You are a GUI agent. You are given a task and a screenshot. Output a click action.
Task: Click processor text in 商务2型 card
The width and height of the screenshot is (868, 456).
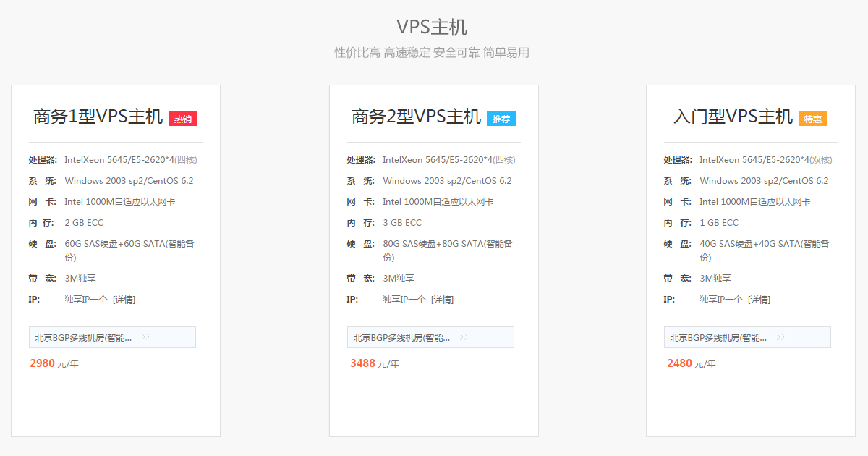pos(449,160)
